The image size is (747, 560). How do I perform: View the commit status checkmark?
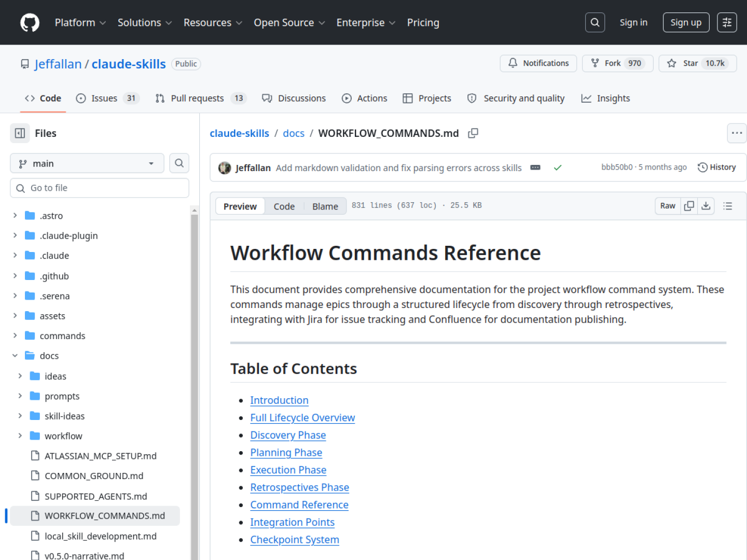pyautogui.click(x=558, y=167)
